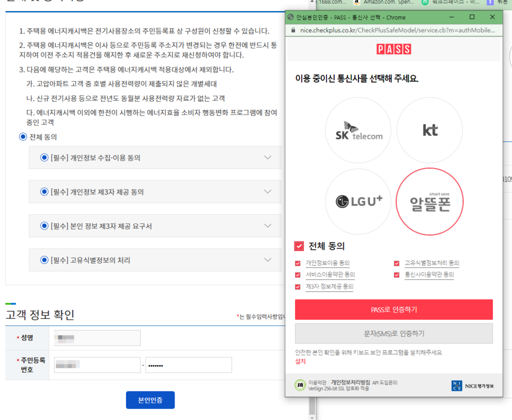Uncheck 개인정보이용 동의 checkbox
The height and width of the screenshot is (420, 512).
(297, 263)
